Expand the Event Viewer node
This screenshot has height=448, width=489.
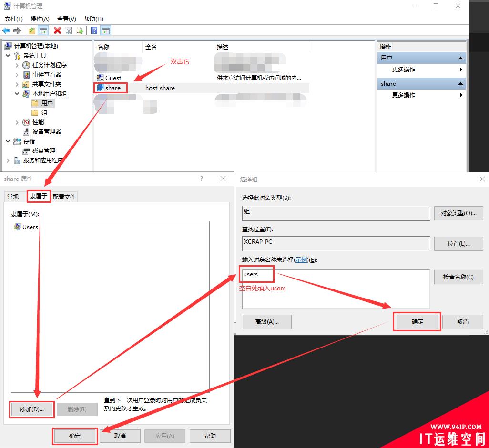click(x=17, y=75)
